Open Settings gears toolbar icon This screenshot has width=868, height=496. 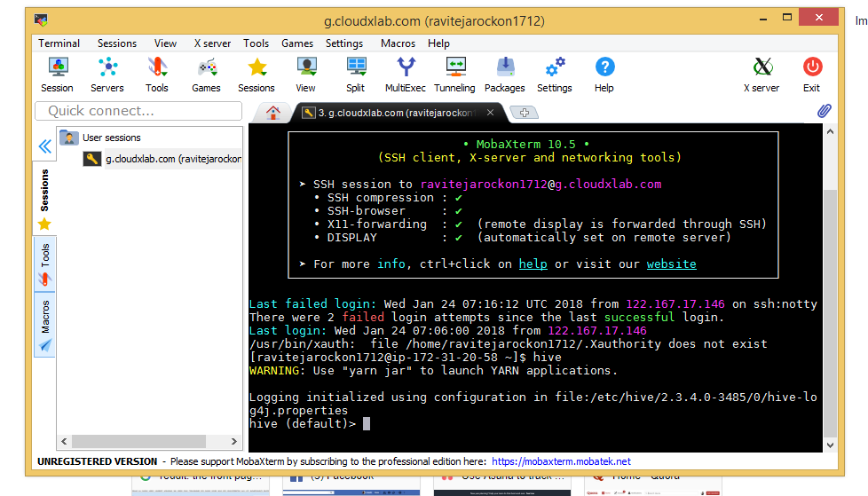(x=555, y=75)
